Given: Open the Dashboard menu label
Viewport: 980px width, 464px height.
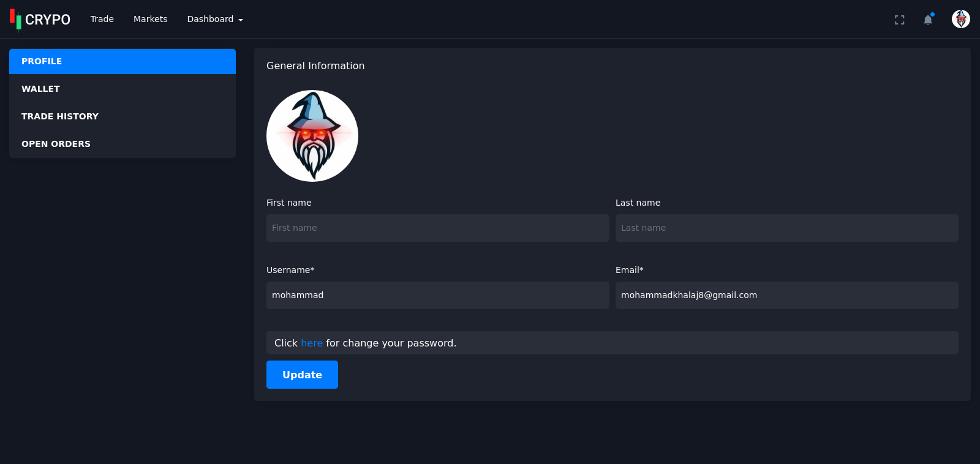Looking at the screenshot, I should click(x=210, y=19).
